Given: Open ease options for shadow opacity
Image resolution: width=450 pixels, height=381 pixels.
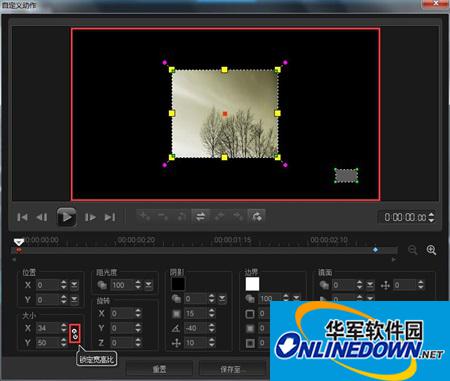Looking at the screenshot, I should [x=222, y=299].
